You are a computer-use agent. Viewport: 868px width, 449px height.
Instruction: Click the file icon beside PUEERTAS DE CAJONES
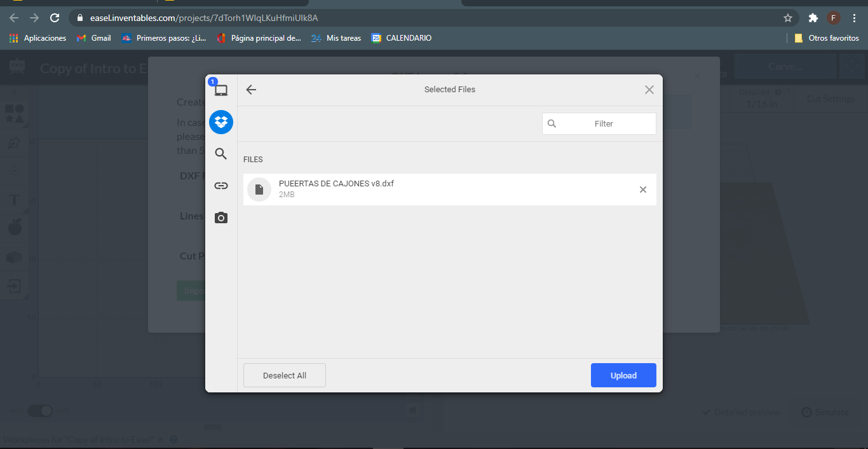point(259,190)
